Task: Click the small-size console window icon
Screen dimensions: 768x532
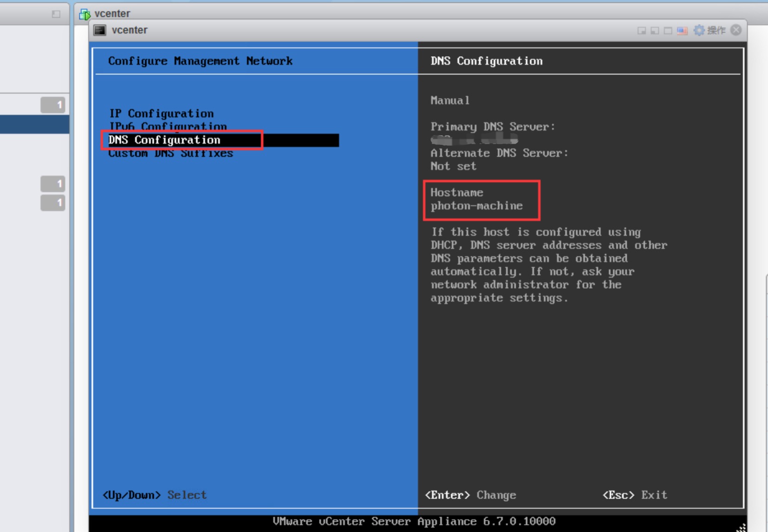Action: coord(641,31)
